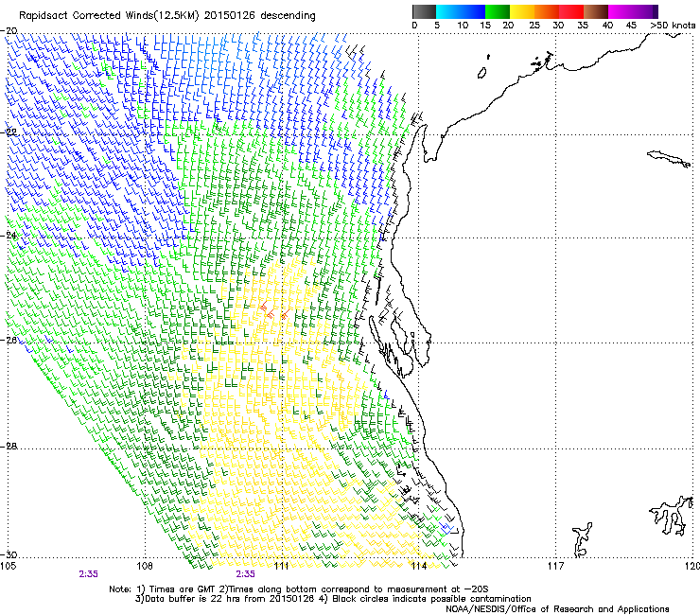Click the '120' longitude label
Screen dimensions: 700x615
click(x=692, y=567)
